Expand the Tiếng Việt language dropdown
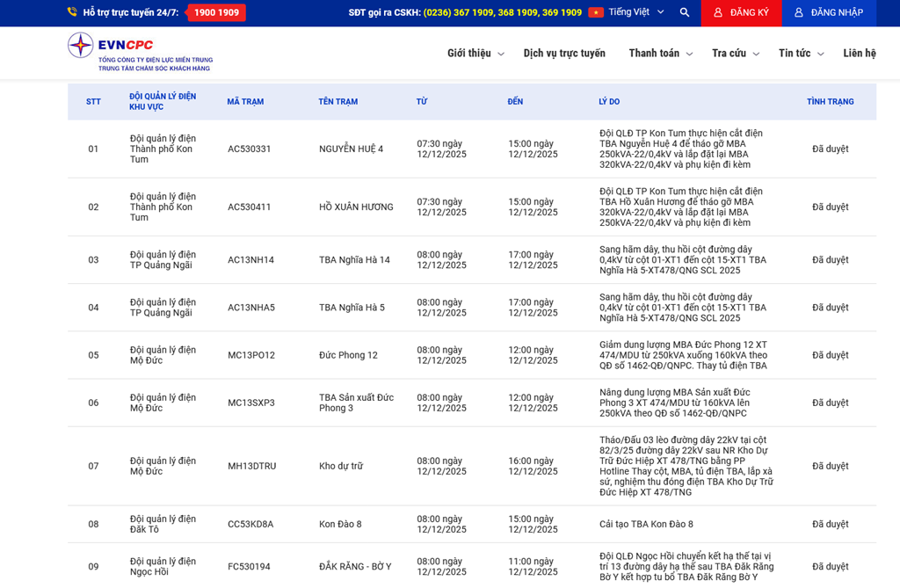900x588 pixels. pos(635,12)
